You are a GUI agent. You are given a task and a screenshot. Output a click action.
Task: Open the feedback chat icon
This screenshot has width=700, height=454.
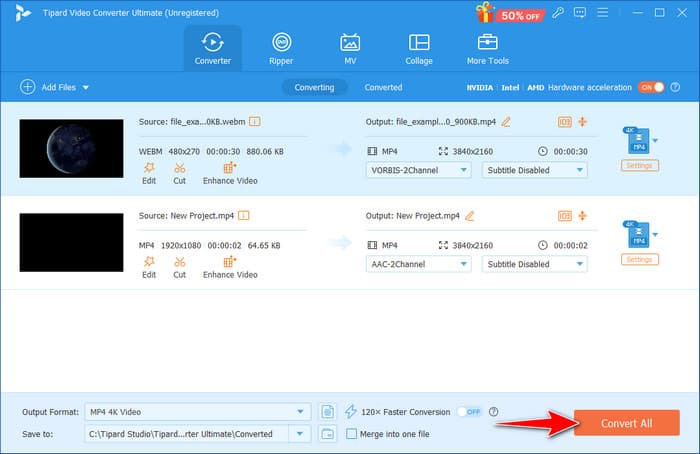(580, 12)
